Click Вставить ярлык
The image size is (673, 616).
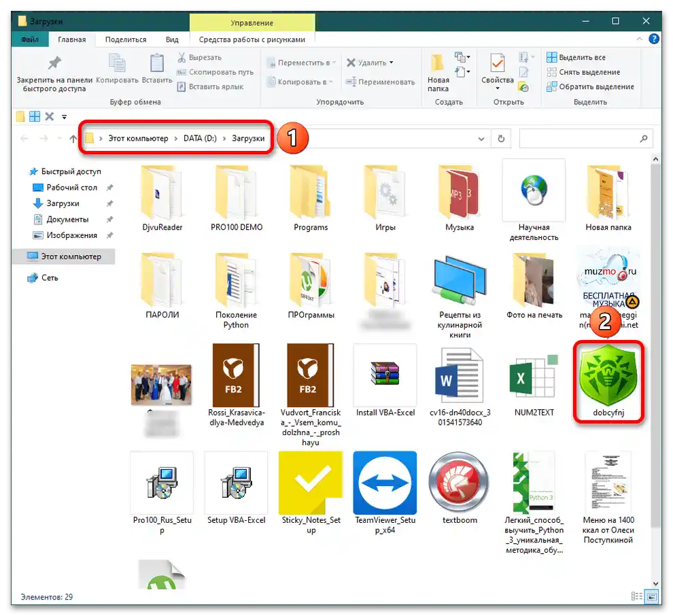click(210, 87)
